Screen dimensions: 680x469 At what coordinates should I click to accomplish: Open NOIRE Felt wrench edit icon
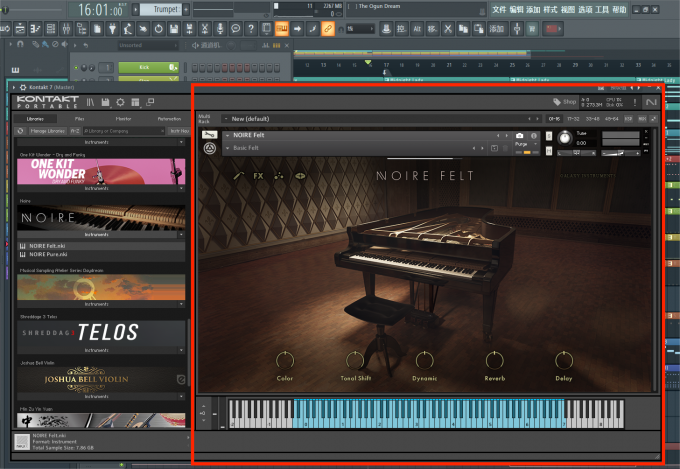(209, 135)
